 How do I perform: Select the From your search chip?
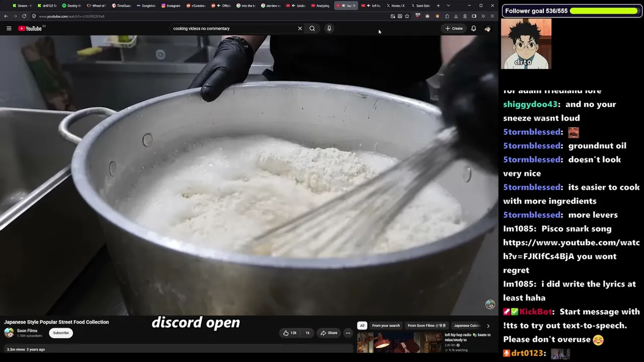point(386,326)
